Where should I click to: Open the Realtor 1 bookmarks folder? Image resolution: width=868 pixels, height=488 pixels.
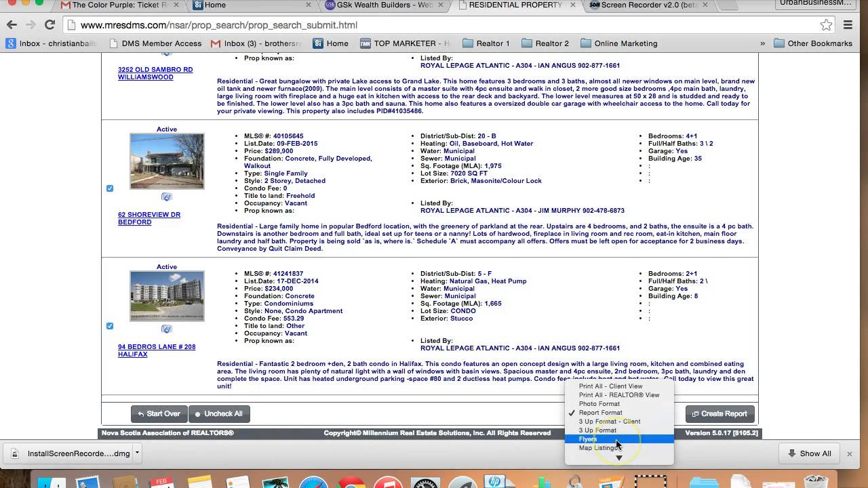486,43
